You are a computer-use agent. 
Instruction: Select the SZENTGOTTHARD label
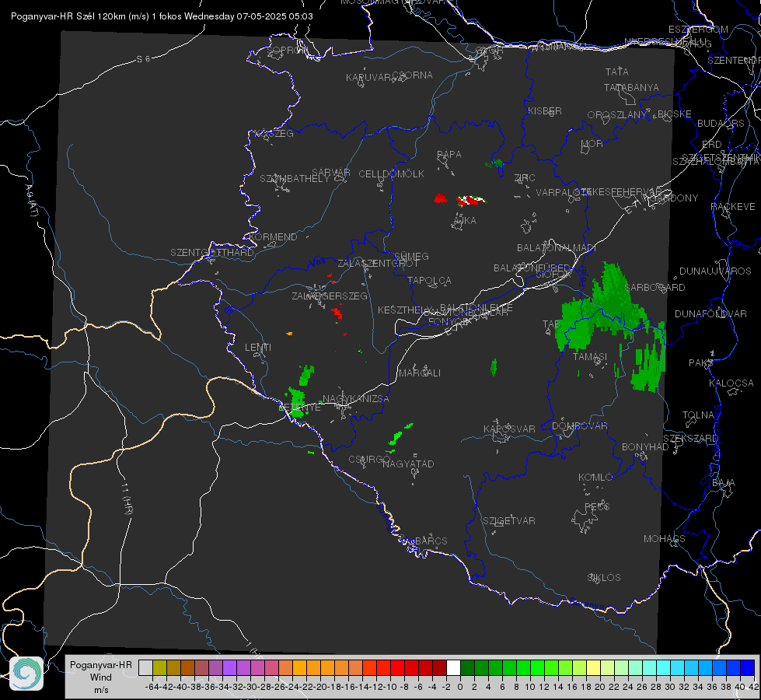click(212, 253)
